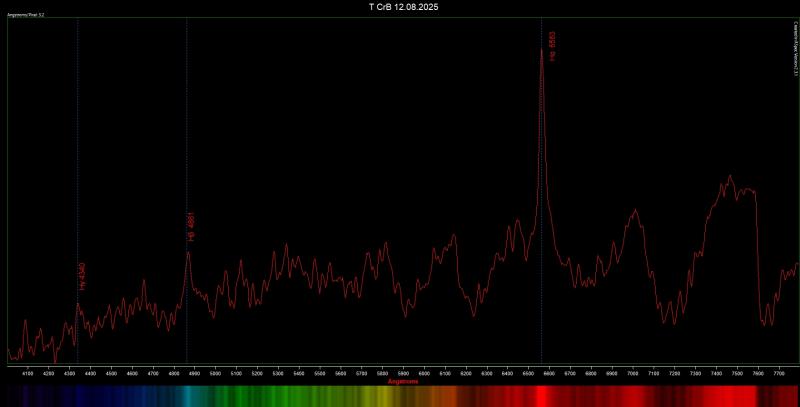
Task: Click the T CrB 12.08.2025 title
Action: pyautogui.click(x=403, y=7)
